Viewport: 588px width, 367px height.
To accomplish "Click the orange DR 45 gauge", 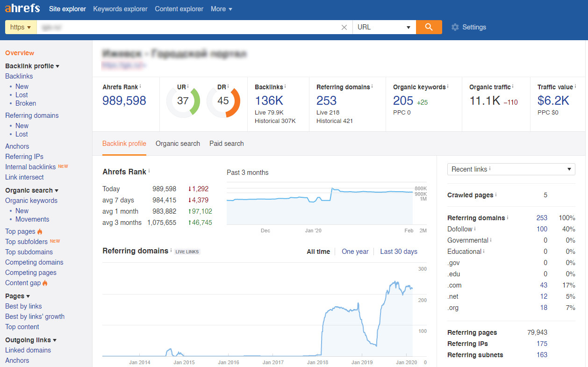I will [223, 101].
